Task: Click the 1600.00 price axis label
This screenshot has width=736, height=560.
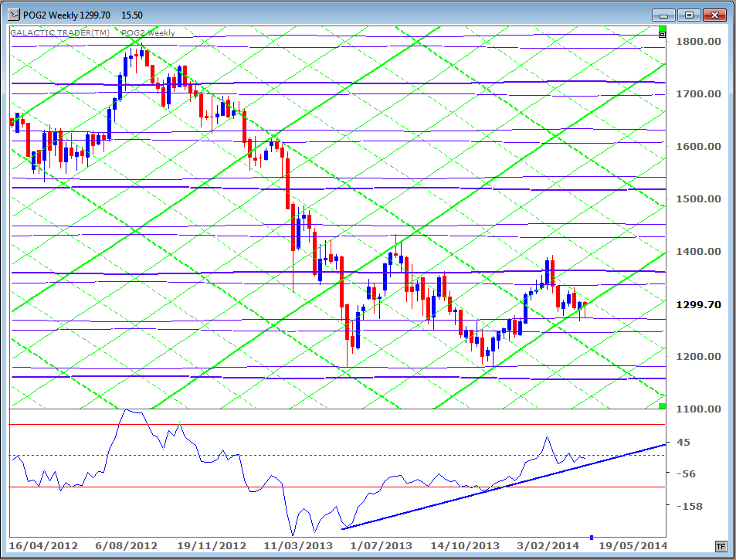Action: point(698,147)
